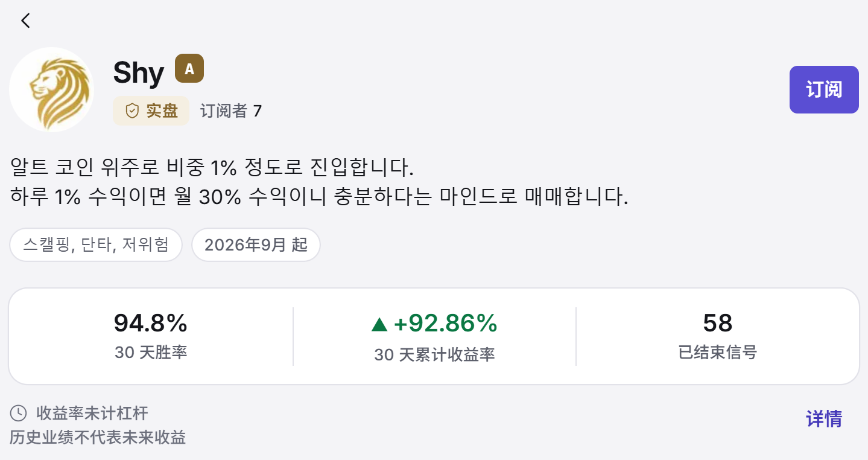
Task: View 订阅者 7 subscriber count
Action: click(231, 111)
